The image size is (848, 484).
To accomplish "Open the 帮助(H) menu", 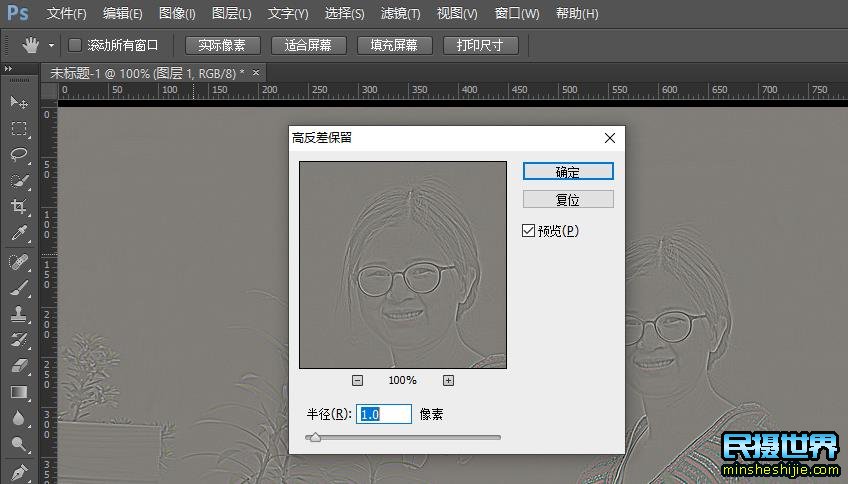I will coord(577,14).
